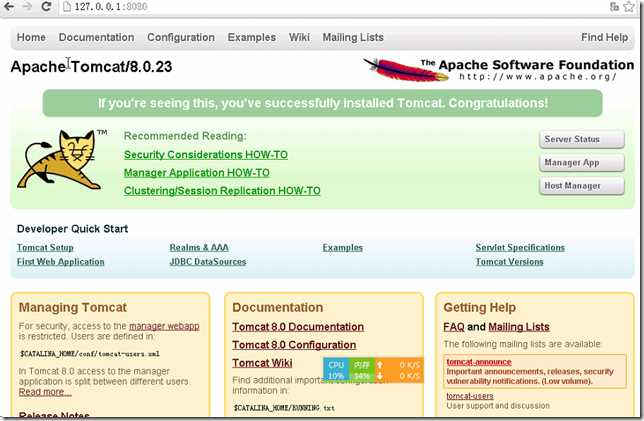Open Security Considerations HOW-TO link
The height and width of the screenshot is (421, 644).
[206, 155]
